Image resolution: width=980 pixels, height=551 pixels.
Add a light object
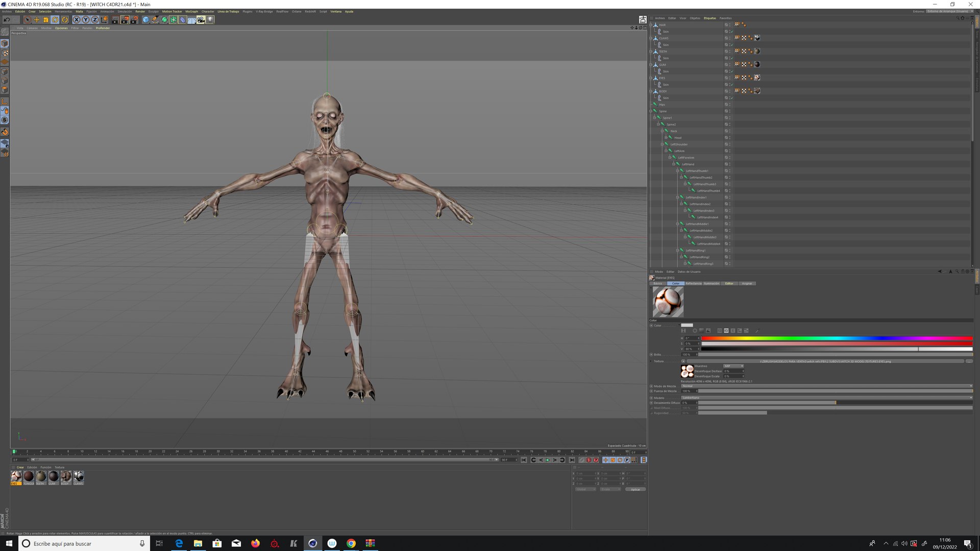pos(210,20)
